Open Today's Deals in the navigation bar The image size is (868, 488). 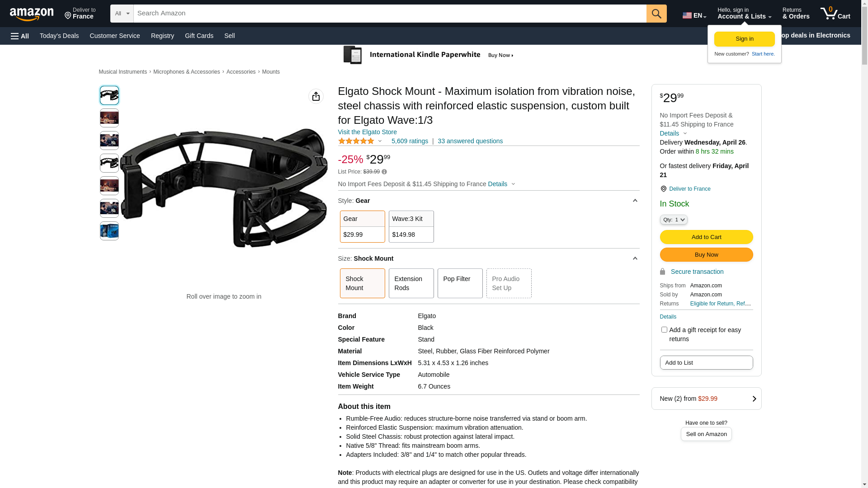(59, 36)
